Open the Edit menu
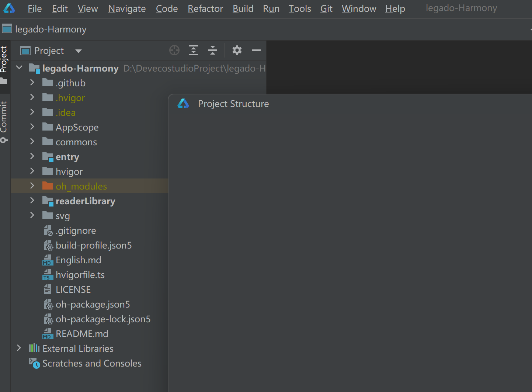The height and width of the screenshot is (392, 532). click(x=60, y=8)
